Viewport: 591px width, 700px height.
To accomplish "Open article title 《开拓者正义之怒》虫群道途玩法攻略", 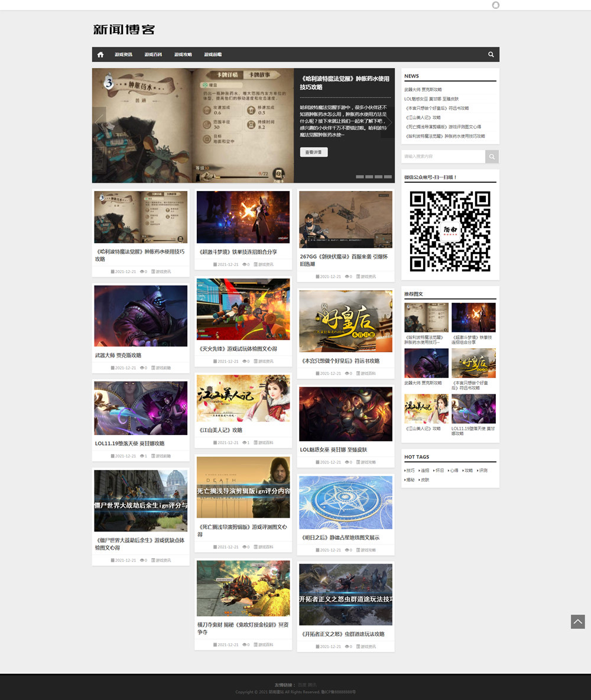I will (343, 634).
